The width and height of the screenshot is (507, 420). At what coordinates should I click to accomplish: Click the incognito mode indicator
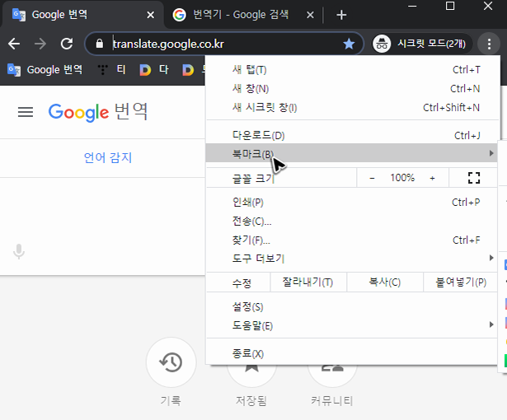[x=422, y=44]
